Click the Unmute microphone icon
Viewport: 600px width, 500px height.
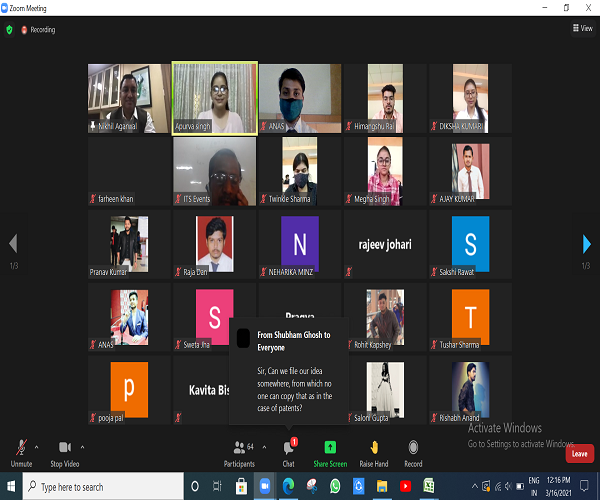pos(21,447)
